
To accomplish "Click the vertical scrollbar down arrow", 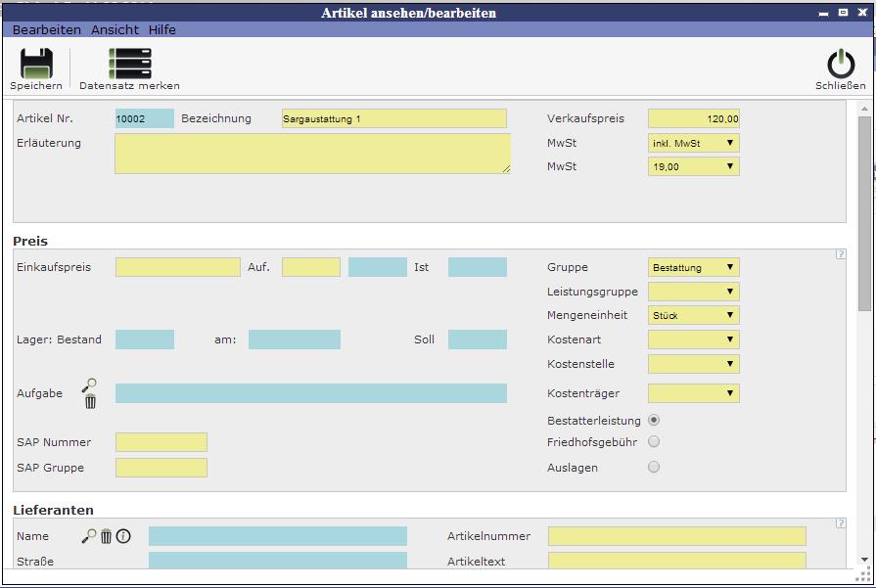I will pos(864,560).
